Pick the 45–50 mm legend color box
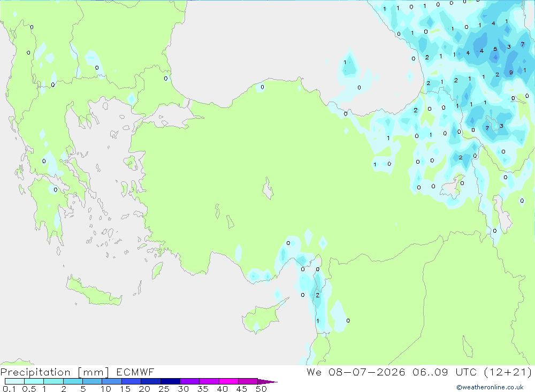 [248, 381]
